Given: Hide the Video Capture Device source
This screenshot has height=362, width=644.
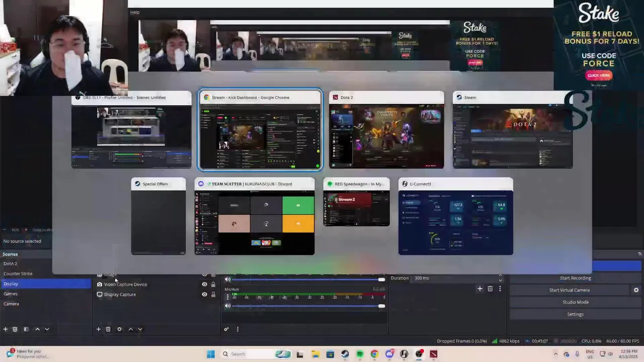Looking at the screenshot, I should coord(204,285).
